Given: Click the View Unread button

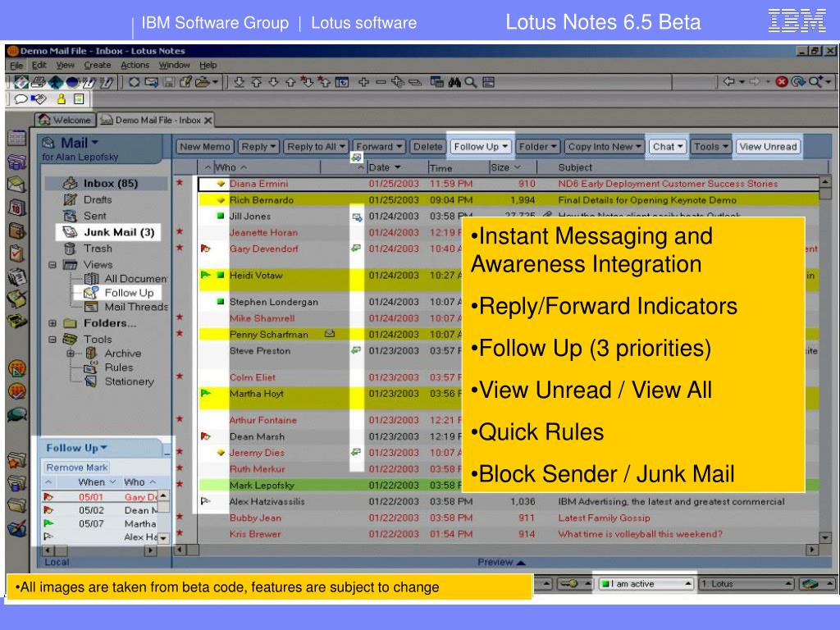Looking at the screenshot, I should coord(768,147).
